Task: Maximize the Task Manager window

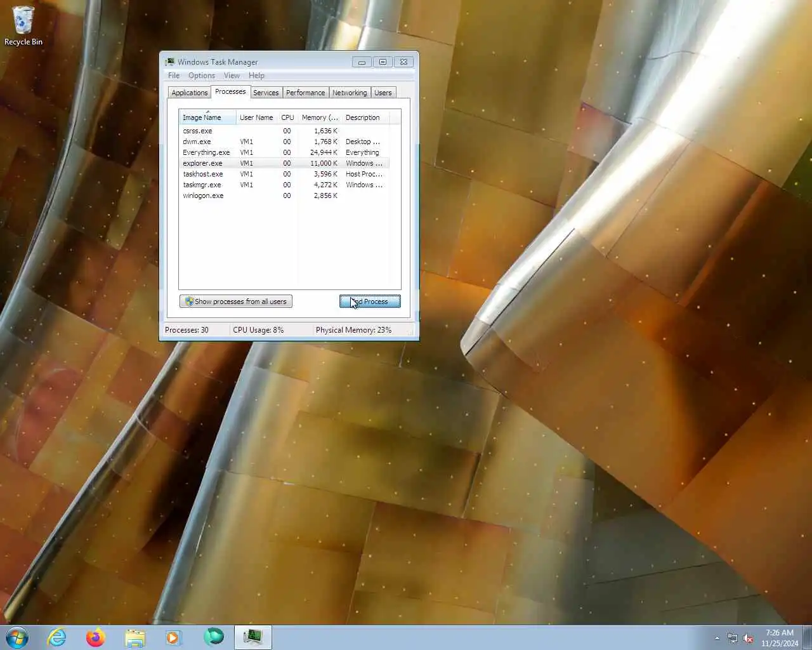Action: [x=383, y=62]
